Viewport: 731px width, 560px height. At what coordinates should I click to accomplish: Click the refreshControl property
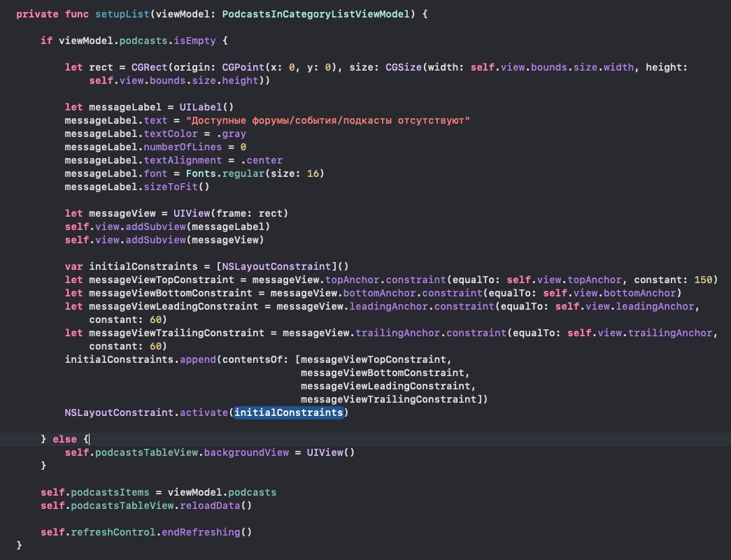point(113,531)
